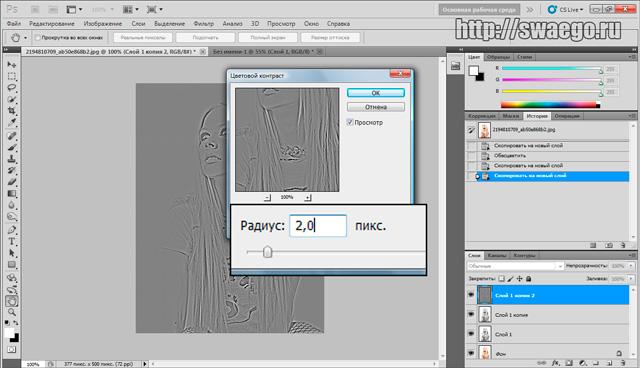Toggle lock image pixels brush icon
Screen dimensions: 640x368
[510, 279]
